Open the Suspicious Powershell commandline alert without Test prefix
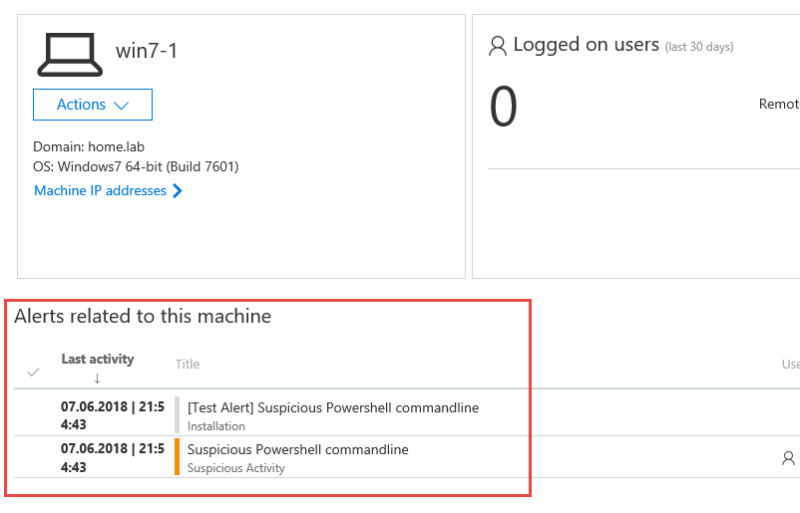The width and height of the screenshot is (800, 513). (298, 449)
